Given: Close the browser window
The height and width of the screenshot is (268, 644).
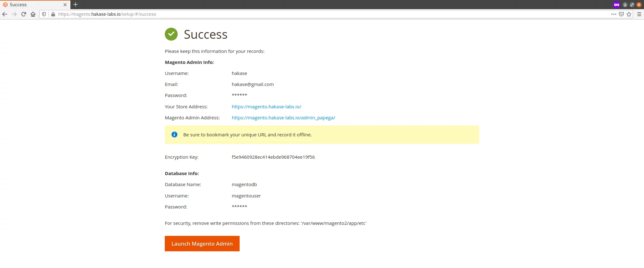Looking at the screenshot, I should 639,5.
